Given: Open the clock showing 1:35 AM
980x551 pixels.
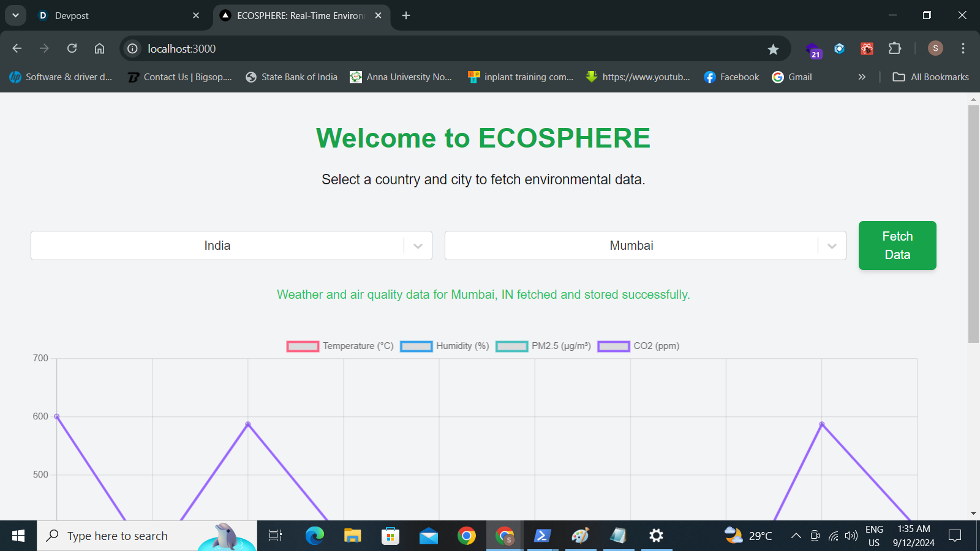Looking at the screenshot, I should (914, 536).
